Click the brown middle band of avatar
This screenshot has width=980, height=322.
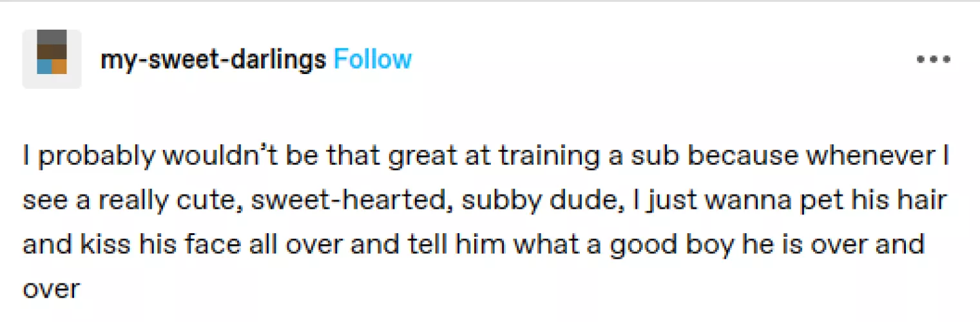pos(52,52)
